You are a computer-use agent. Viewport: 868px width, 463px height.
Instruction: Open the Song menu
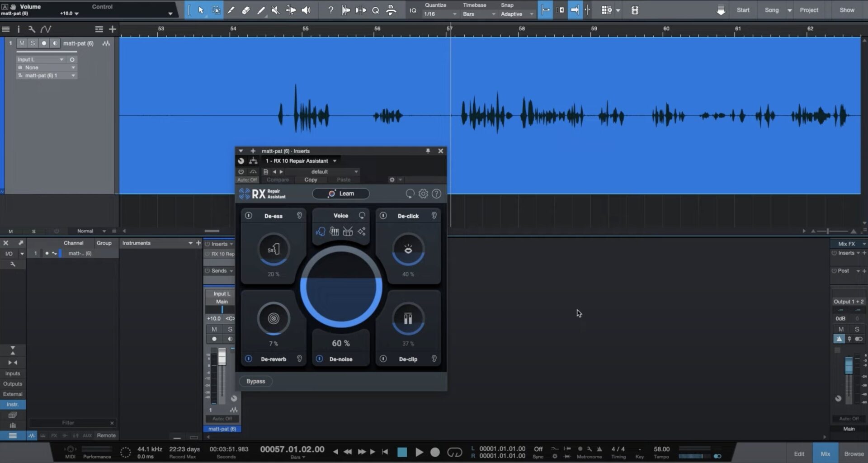pos(773,9)
